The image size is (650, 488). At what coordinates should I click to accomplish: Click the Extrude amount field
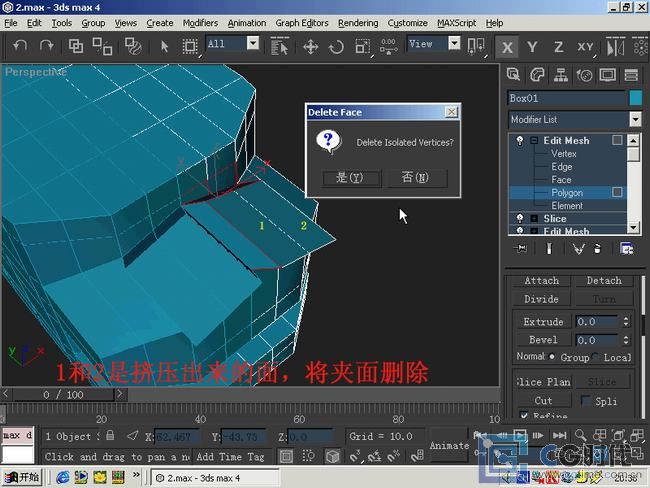(597, 322)
